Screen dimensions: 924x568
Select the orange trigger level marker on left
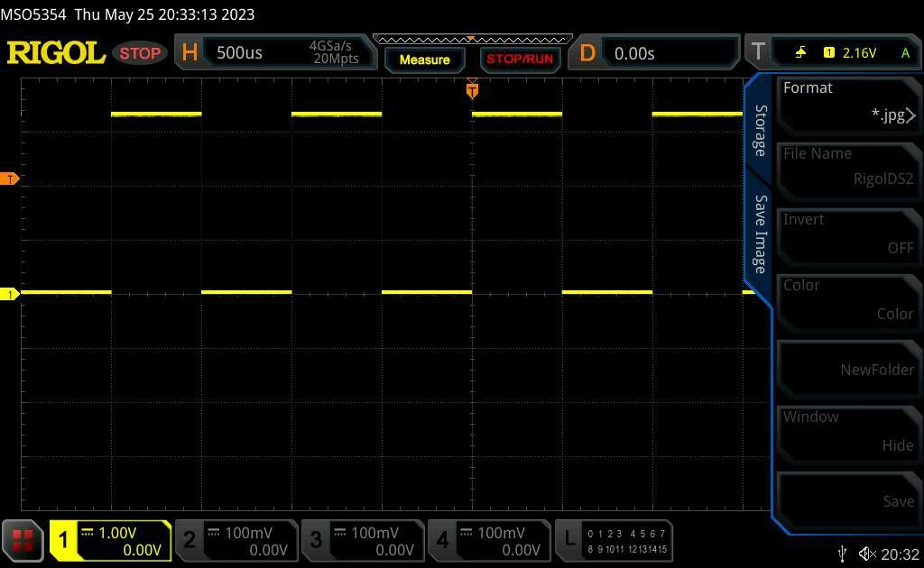[9, 179]
